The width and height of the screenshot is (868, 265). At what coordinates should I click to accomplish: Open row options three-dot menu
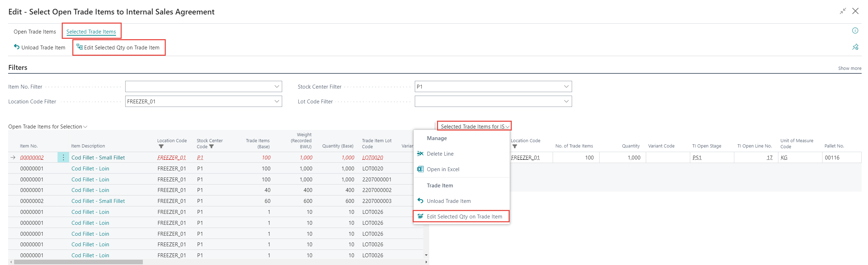point(63,158)
